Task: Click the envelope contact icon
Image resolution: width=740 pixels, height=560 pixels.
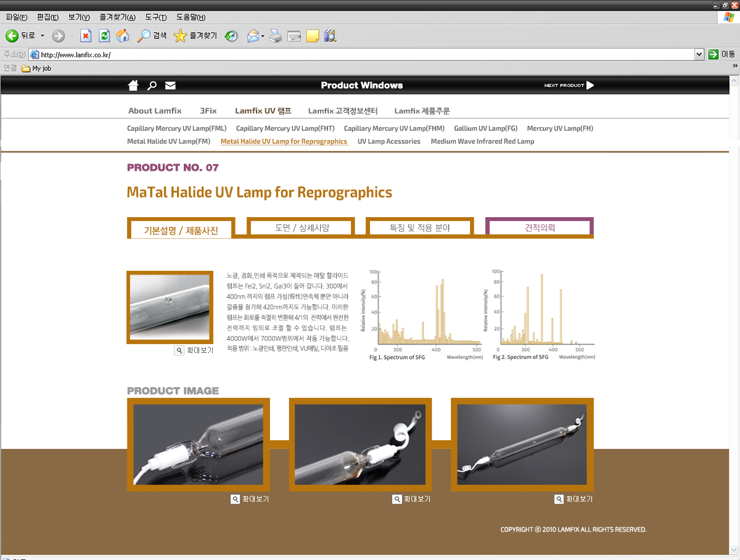Action: click(170, 85)
